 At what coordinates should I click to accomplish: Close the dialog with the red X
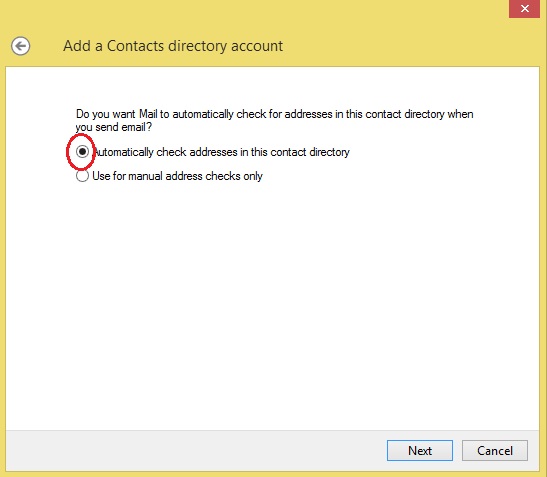(524, 9)
